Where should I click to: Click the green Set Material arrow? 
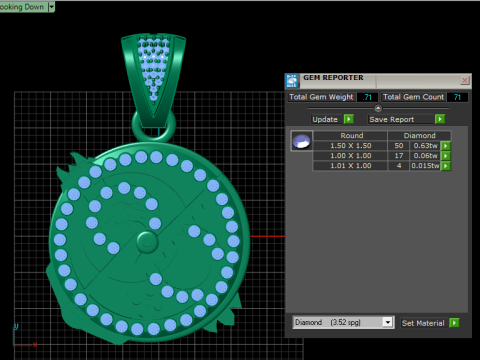pyautogui.click(x=454, y=323)
